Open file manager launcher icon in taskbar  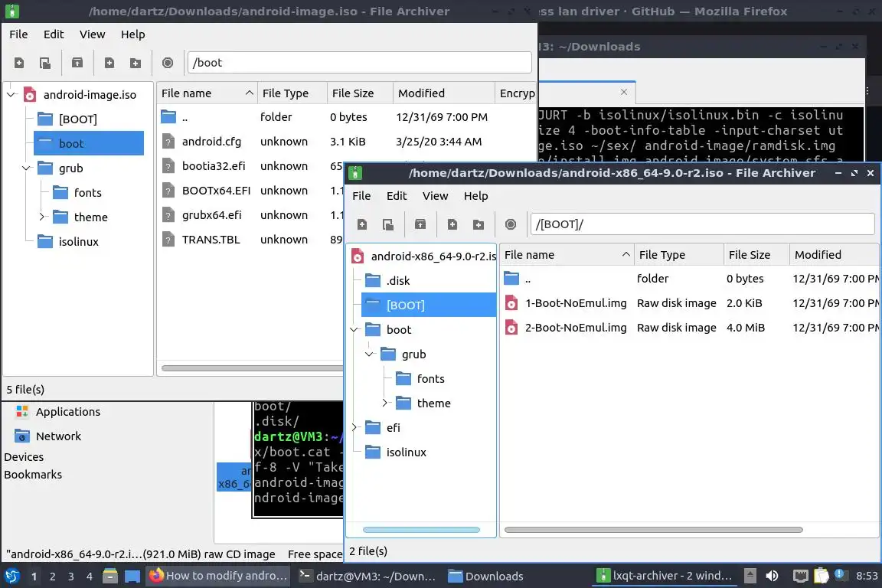[110, 576]
